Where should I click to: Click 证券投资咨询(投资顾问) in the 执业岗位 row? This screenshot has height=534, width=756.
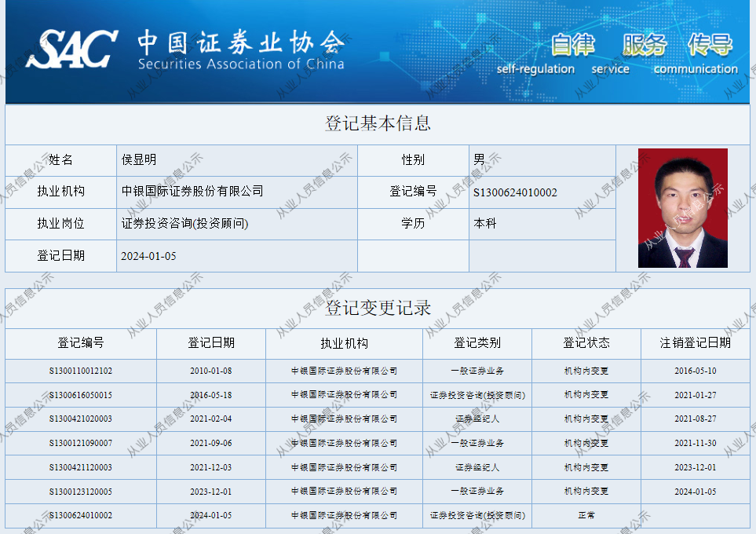184,224
